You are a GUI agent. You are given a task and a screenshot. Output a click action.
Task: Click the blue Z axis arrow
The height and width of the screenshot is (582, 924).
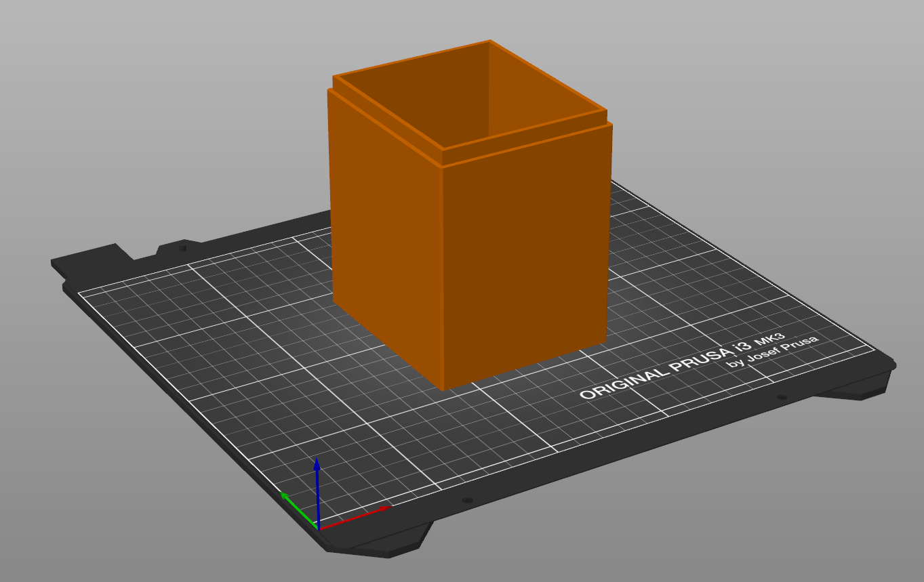(317, 491)
